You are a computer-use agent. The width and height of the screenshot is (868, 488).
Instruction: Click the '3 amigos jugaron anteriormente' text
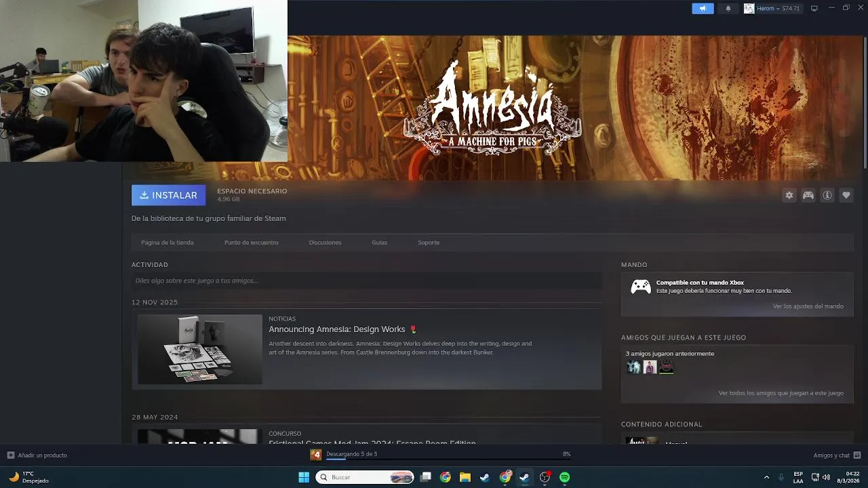point(670,354)
